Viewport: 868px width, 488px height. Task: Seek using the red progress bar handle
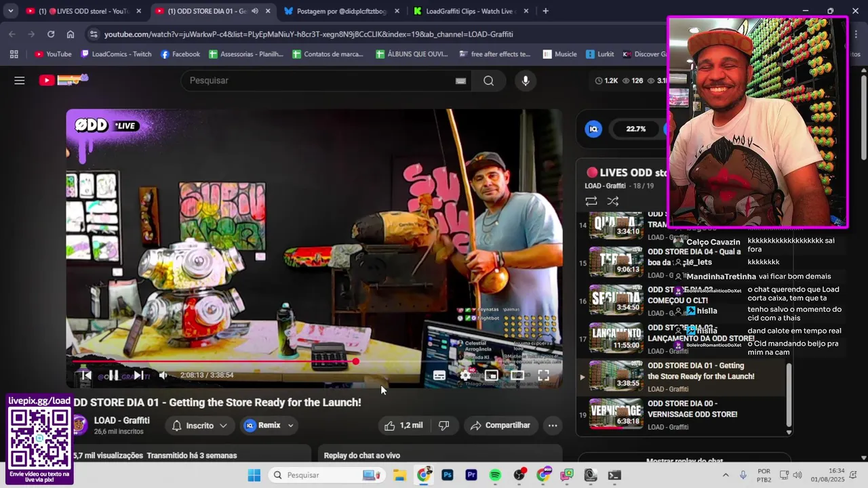pos(355,361)
